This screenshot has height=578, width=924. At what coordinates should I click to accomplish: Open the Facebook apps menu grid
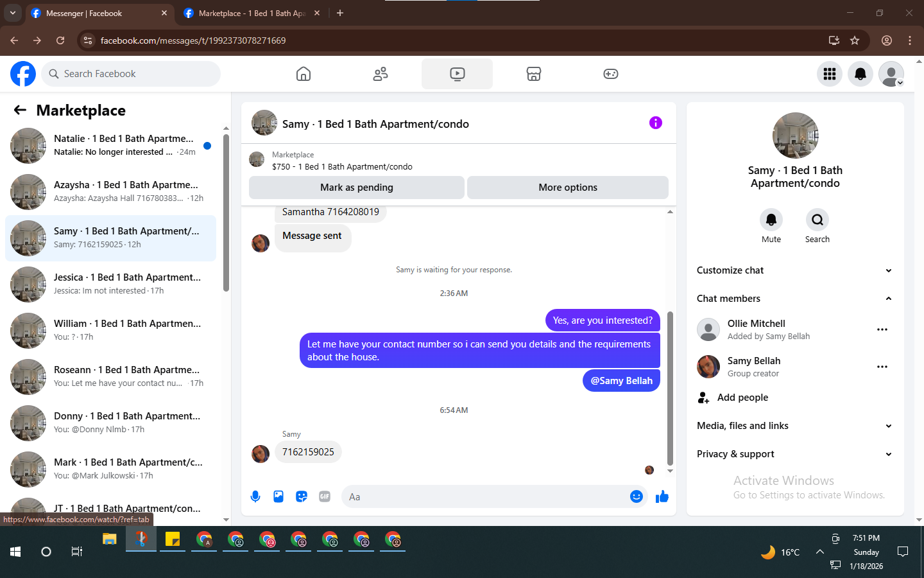(830, 74)
